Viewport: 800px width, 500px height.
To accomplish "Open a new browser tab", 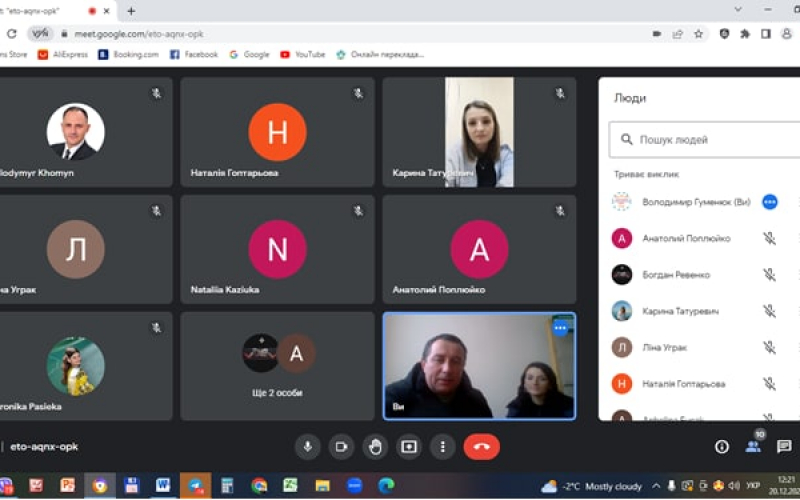I will (131, 11).
